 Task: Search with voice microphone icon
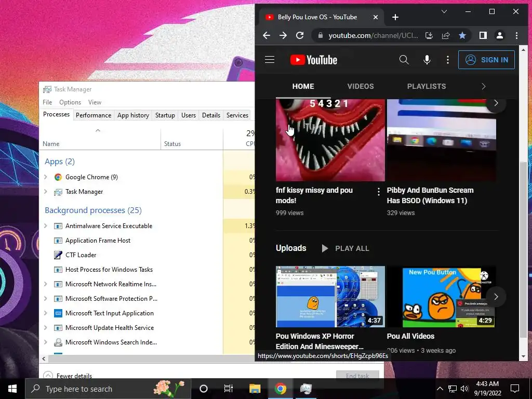(427, 60)
